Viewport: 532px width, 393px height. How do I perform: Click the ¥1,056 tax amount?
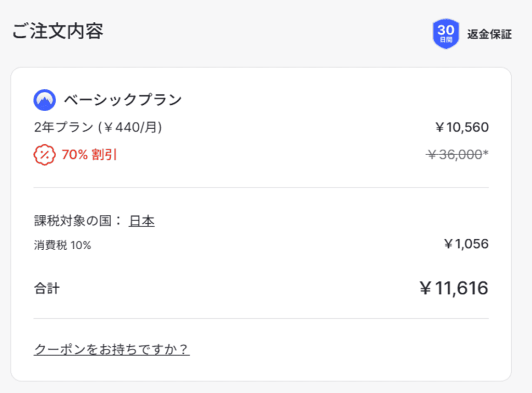466,244
